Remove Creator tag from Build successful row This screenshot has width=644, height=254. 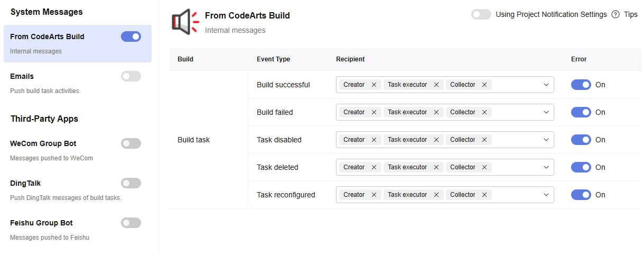(374, 85)
